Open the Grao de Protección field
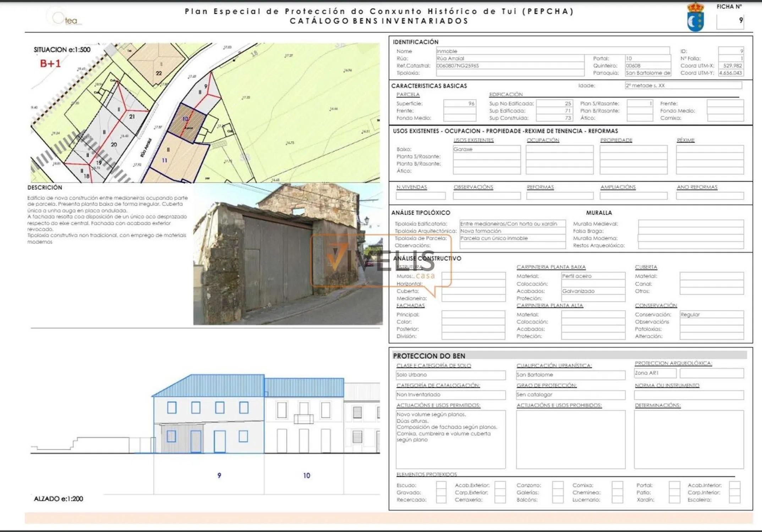 point(570,395)
